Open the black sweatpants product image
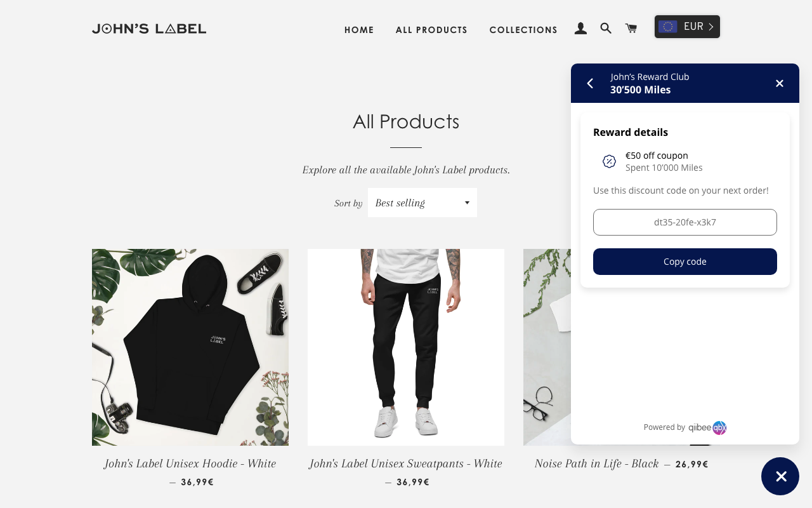The width and height of the screenshot is (812, 508). click(x=406, y=347)
